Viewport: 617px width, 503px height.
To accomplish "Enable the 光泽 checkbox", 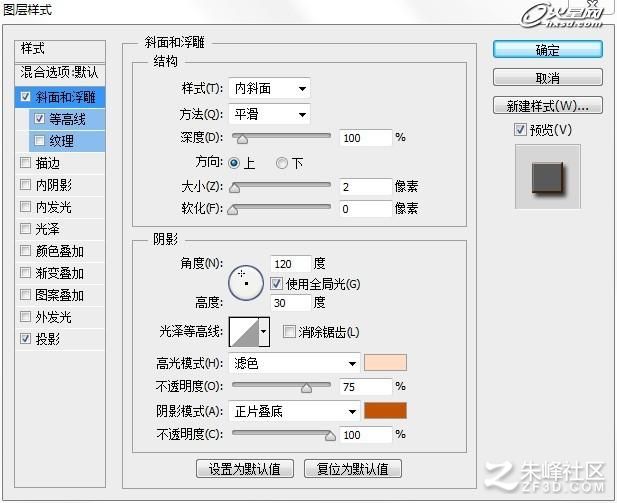I will (x=25, y=228).
